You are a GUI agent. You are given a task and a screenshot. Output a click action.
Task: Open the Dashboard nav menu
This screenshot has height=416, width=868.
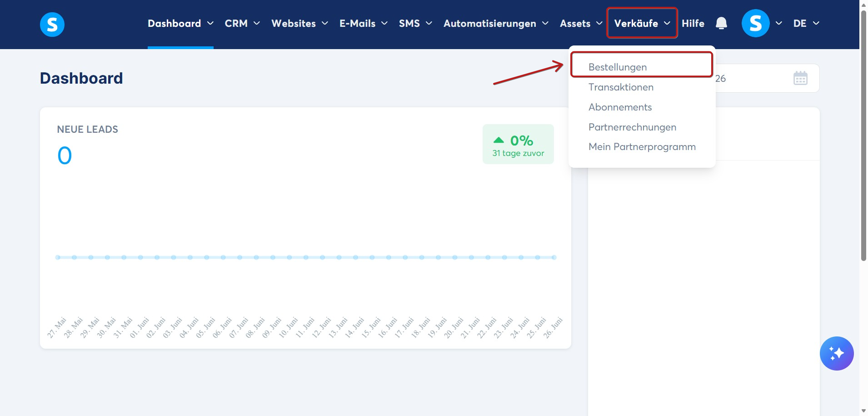180,23
